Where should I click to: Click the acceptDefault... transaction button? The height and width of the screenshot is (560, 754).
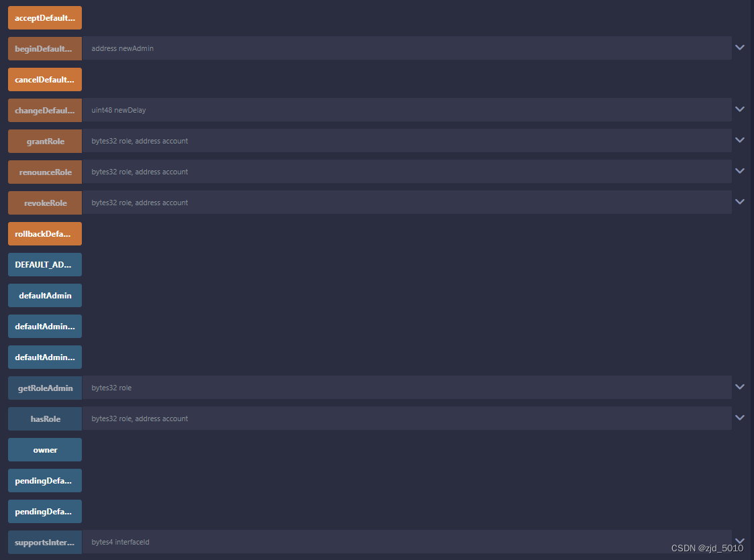pos(45,18)
